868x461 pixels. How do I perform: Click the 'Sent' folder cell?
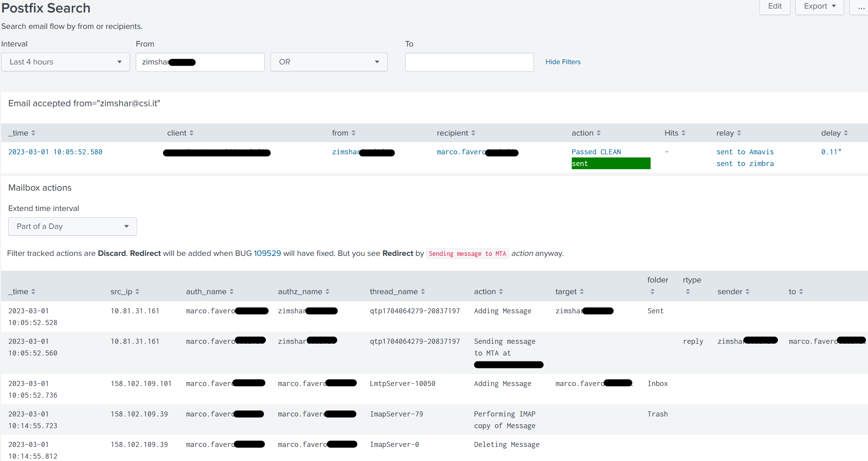point(655,311)
